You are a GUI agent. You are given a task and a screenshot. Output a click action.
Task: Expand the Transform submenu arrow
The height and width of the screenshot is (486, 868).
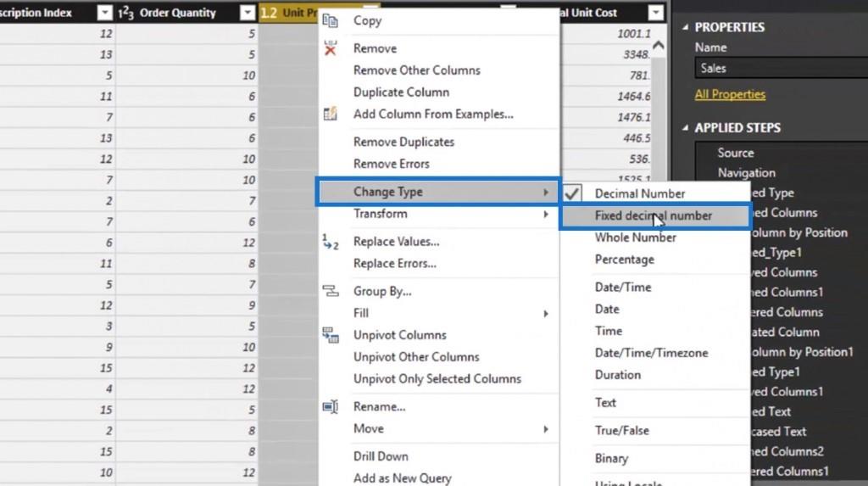click(546, 214)
